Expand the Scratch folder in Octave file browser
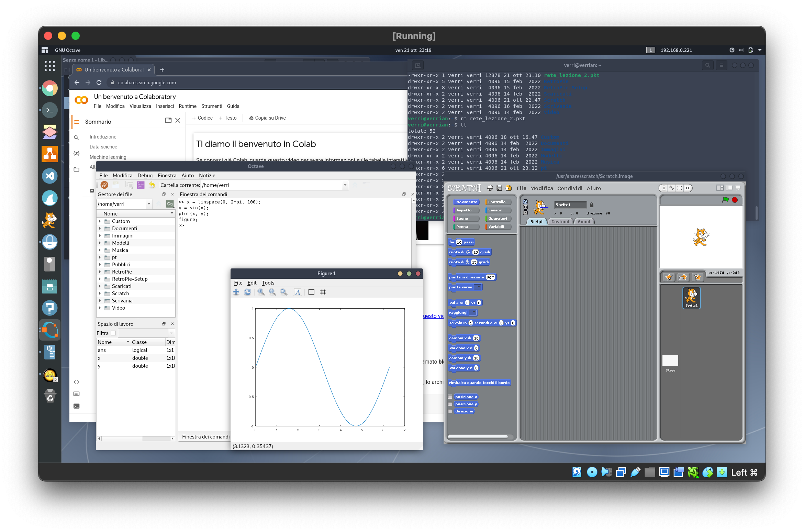 point(100,293)
